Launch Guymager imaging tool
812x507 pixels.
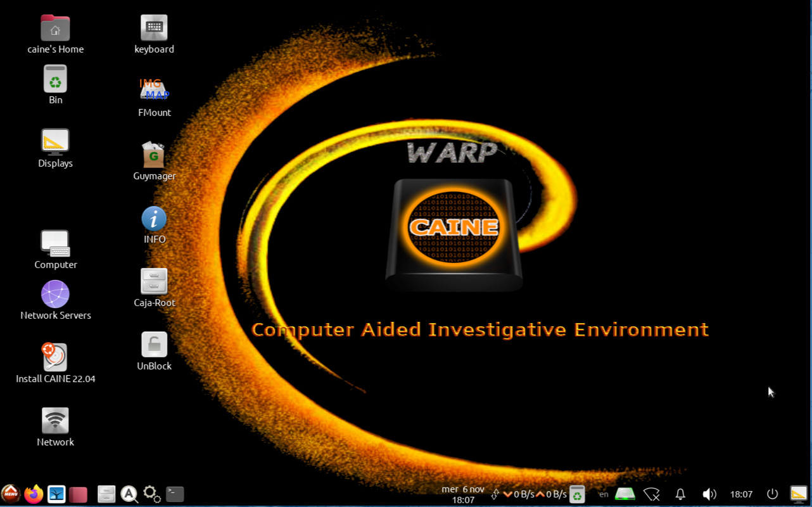154,155
